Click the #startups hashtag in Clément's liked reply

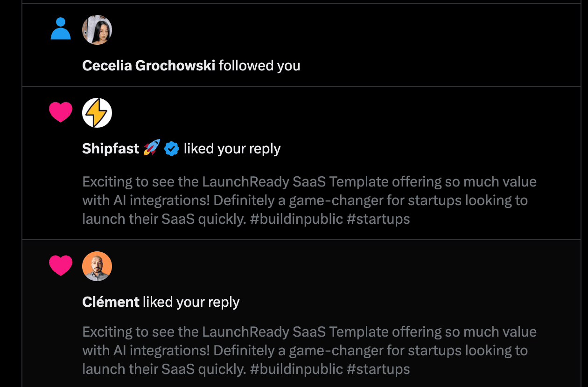[x=379, y=368]
